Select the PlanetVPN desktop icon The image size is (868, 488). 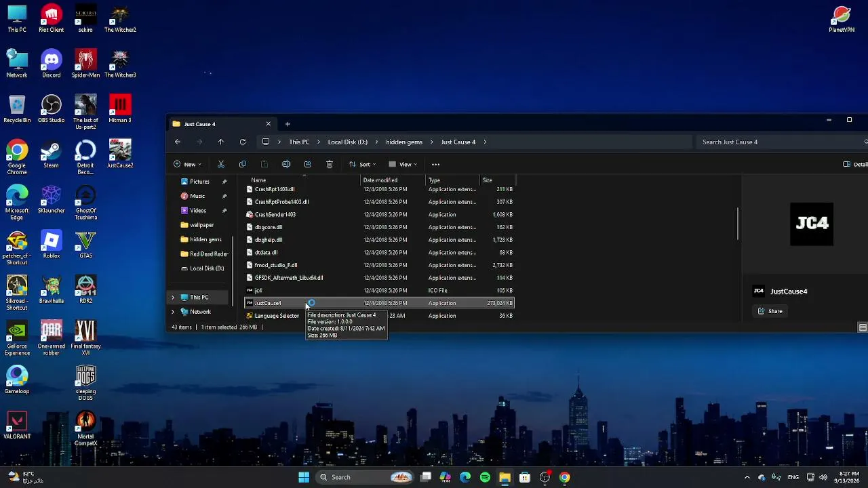pyautogui.click(x=842, y=19)
